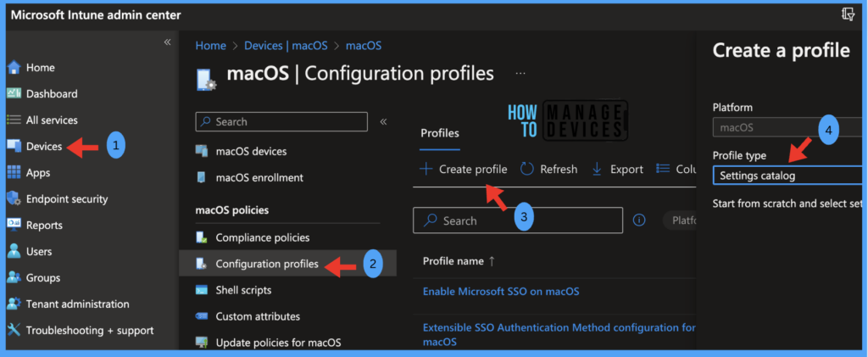The width and height of the screenshot is (868, 357).
Task: Click the Custom attributes icon
Action: coord(202,316)
